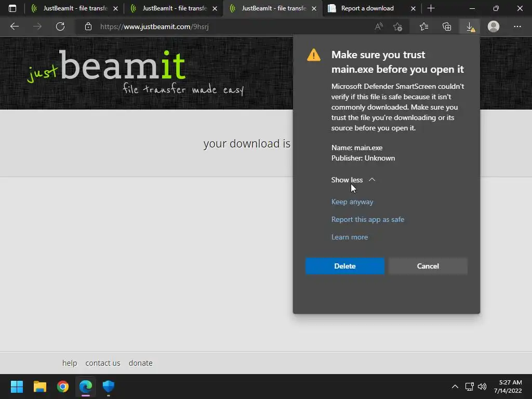Switch to the first JustBeamIt tab
The width and height of the screenshot is (532, 399).
point(74,8)
